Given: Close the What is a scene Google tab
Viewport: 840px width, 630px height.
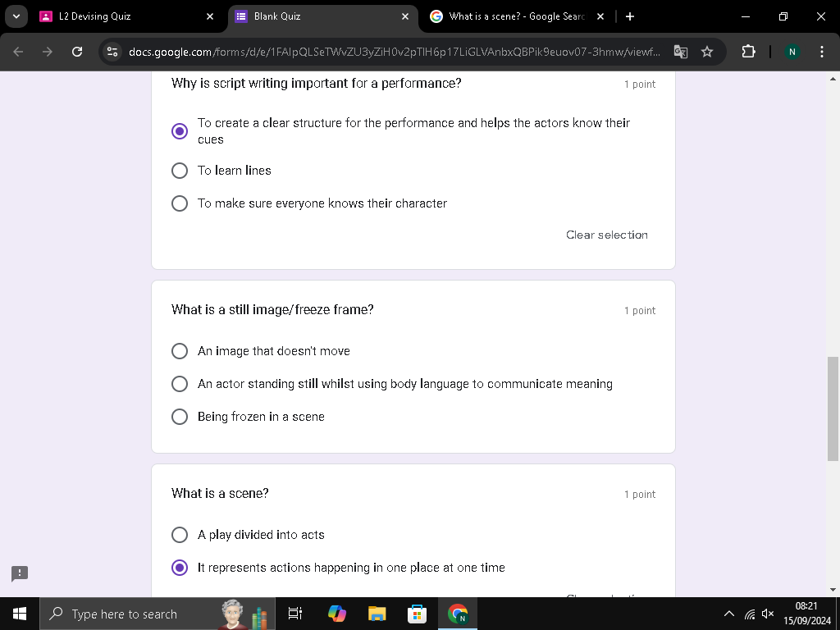Looking at the screenshot, I should coord(600,16).
